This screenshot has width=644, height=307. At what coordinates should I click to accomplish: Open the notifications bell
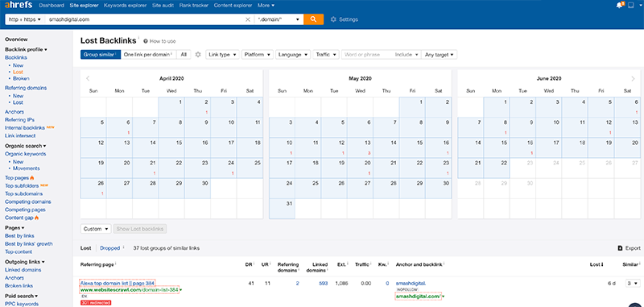click(620, 6)
